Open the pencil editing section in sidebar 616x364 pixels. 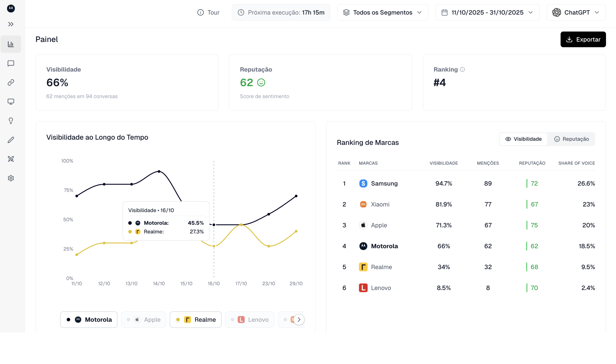click(x=11, y=140)
